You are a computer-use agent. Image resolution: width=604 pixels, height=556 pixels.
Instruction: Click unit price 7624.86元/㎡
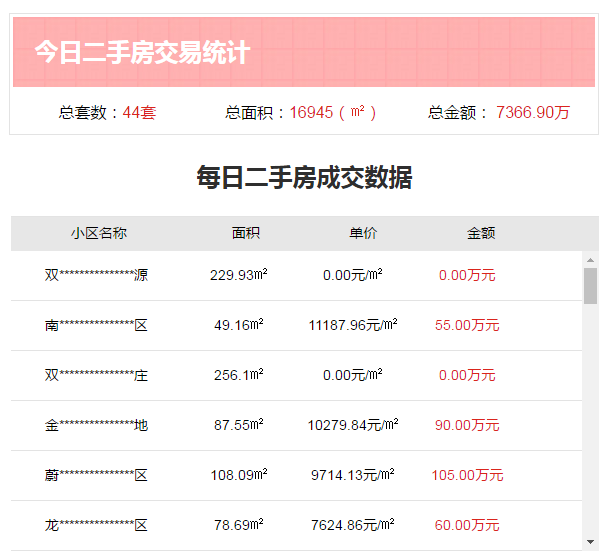pos(352,525)
